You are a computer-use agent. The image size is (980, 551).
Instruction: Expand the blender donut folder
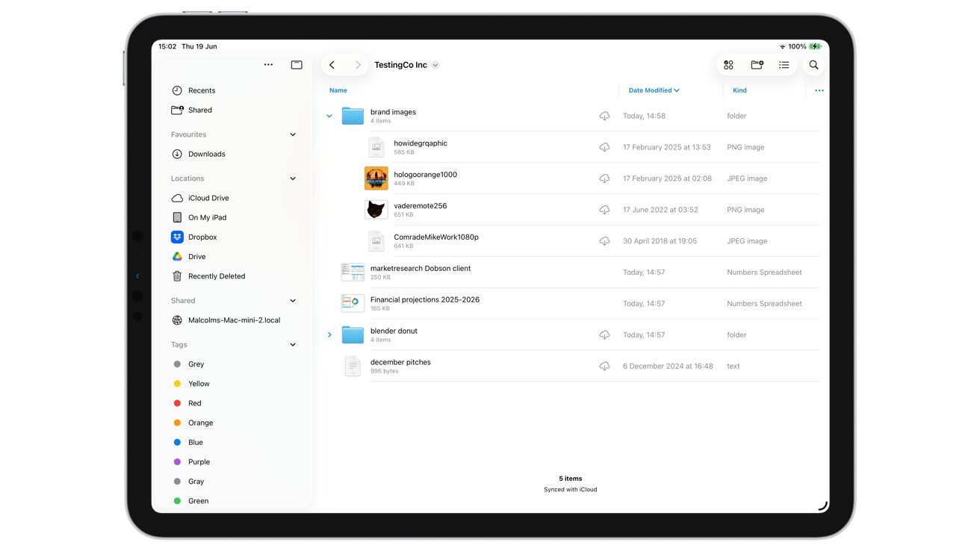point(329,334)
